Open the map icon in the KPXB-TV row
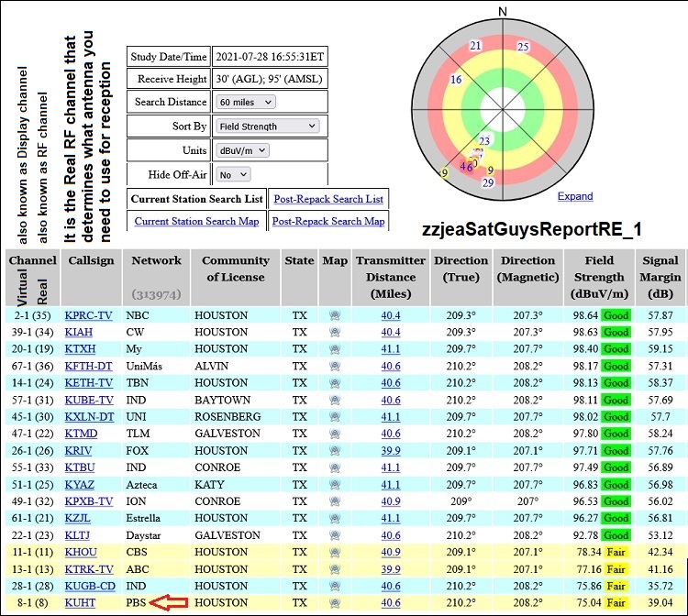688x616 pixels. [x=335, y=501]
